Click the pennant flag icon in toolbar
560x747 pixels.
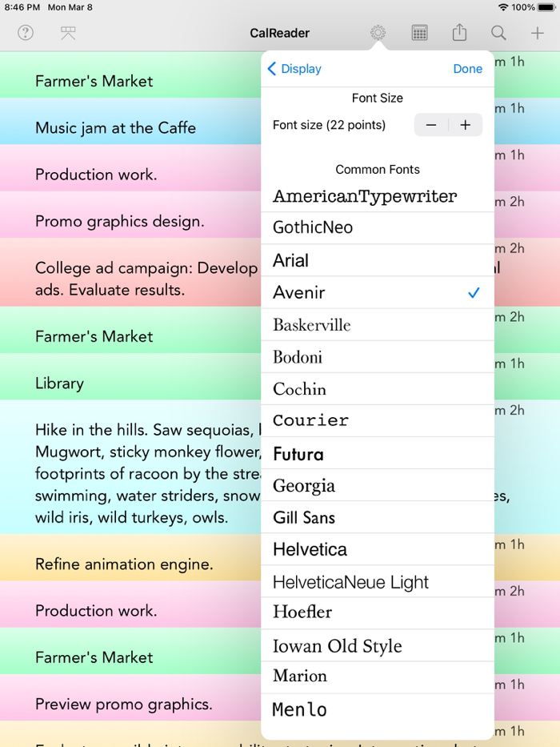click(x=67, y=33)
